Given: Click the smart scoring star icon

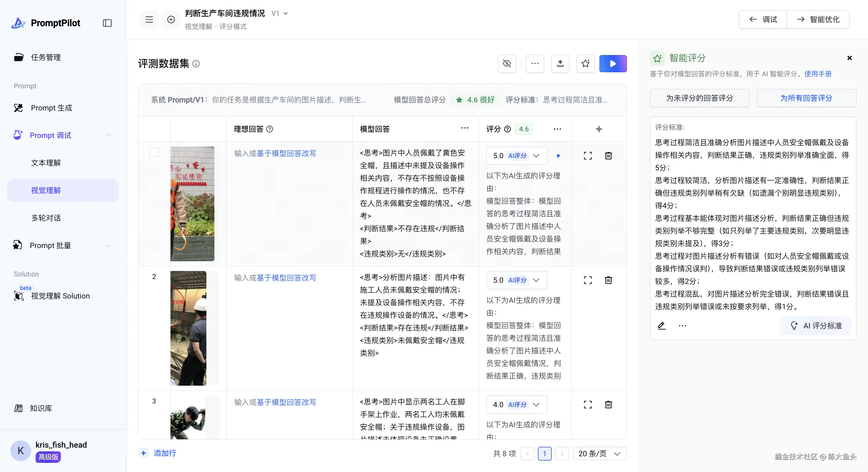Looking at the screenshot, I should click(x=585, y=63).
